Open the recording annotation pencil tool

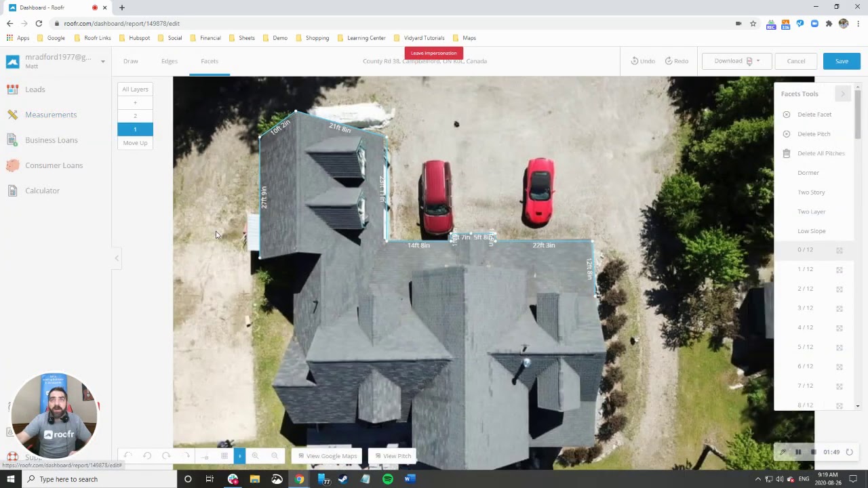coord(783,452)
